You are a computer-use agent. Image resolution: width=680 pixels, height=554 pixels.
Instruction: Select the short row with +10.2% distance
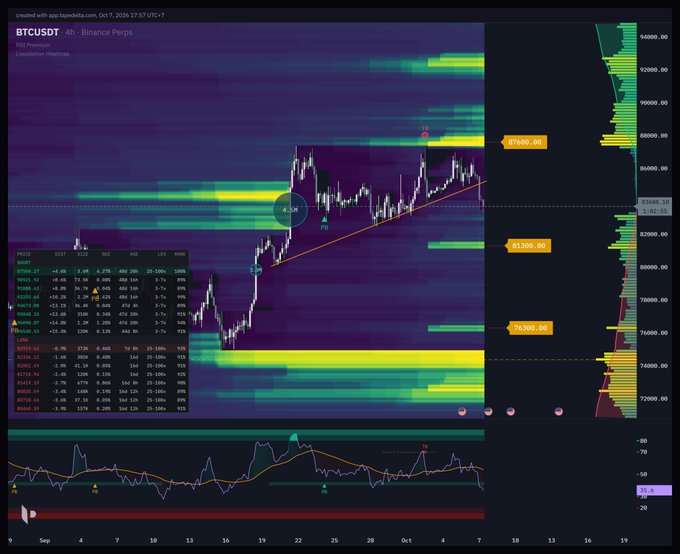click(101, 297)
